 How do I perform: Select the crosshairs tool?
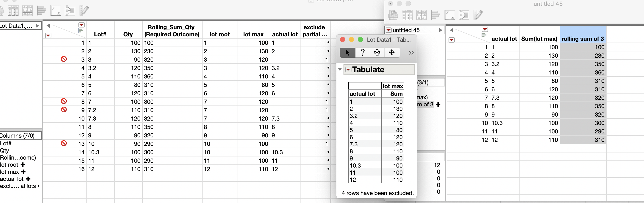pyautogui.click(x=377, y=53)
